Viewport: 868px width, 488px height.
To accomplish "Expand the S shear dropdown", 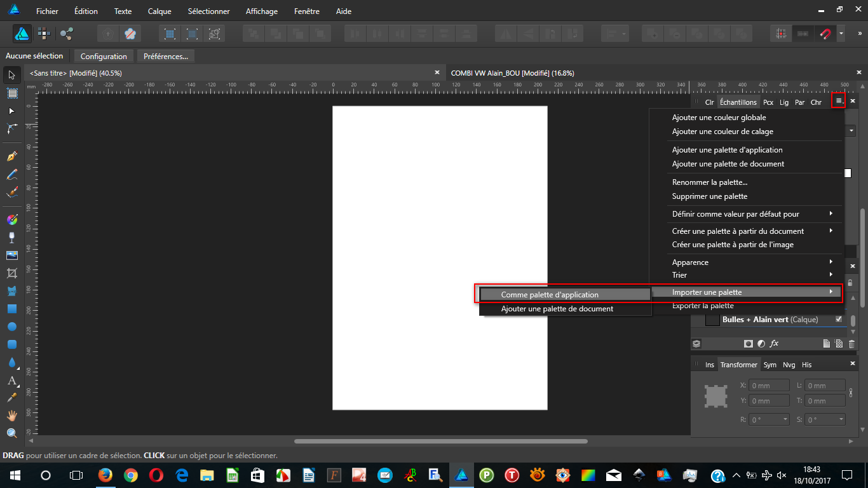I will 841,419.
